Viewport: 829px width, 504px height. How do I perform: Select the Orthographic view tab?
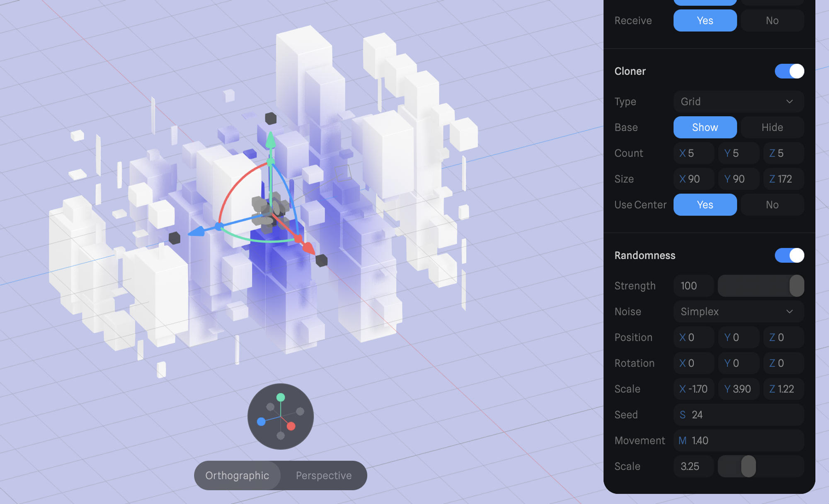coord(237,475)
